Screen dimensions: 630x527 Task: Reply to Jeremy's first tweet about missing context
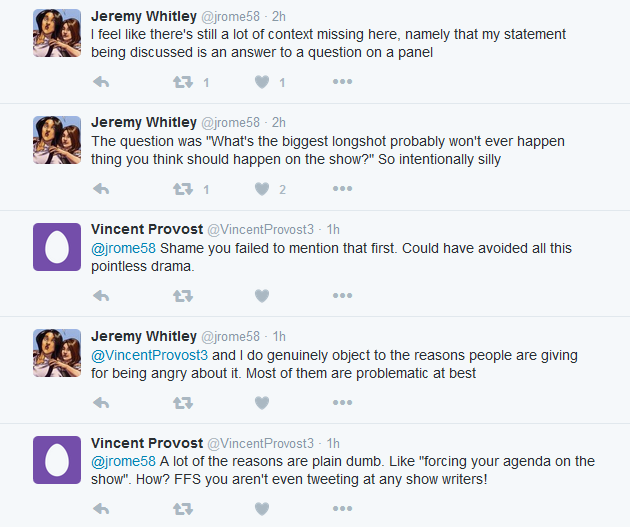(100, 82)
